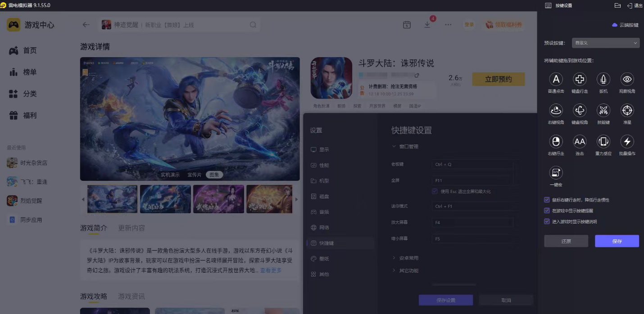Image resolution: width=644 pixels, height=314 pixels.
Task: Open 榜单 rankings in the sidebar
Action: point(23,72)
